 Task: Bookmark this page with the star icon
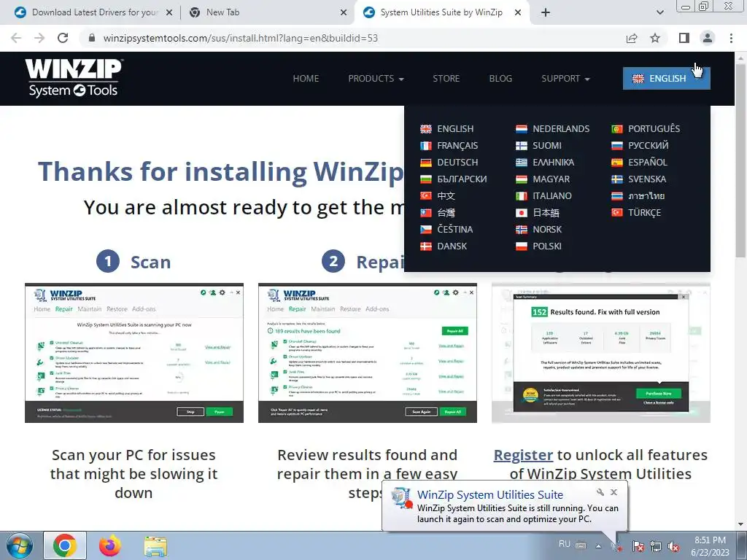[x=655, y=38]
